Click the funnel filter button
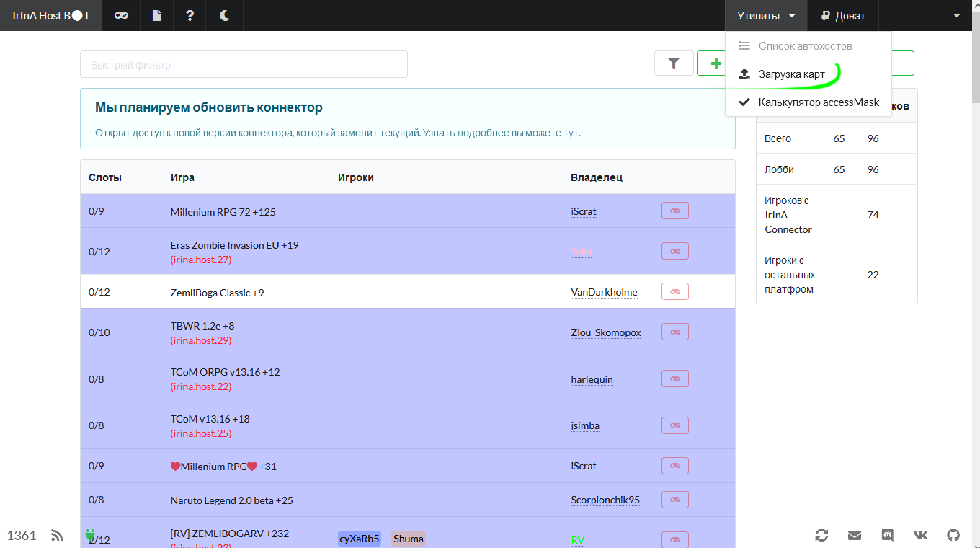This screenshot has height=548, width=980. (674, 63)
